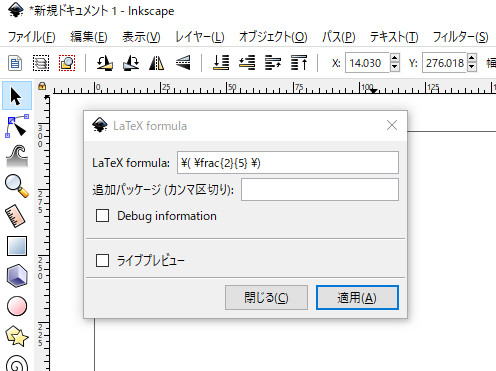Select the Measure ruler tool
Screen dimensions: 496x371
click(15, 216)
